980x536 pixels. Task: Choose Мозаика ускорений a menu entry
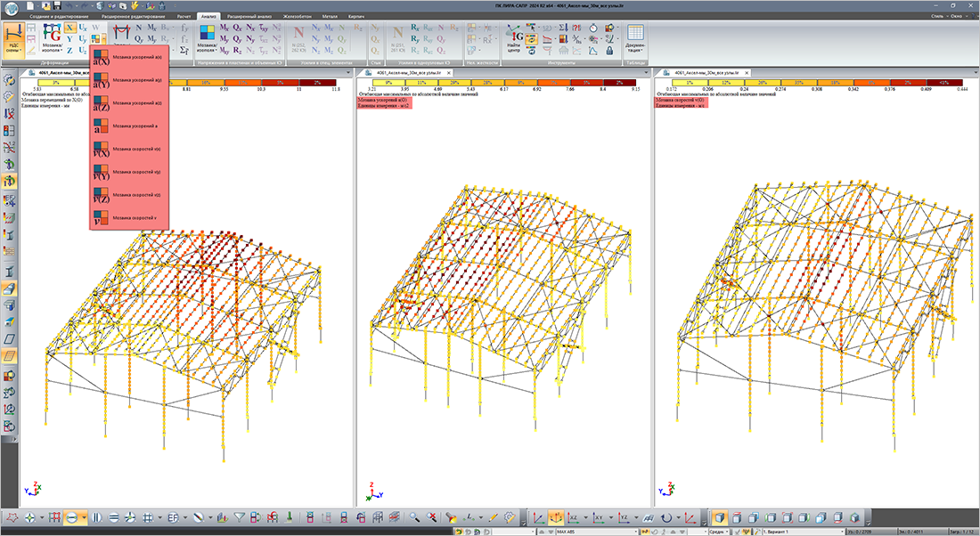(129, 126)
